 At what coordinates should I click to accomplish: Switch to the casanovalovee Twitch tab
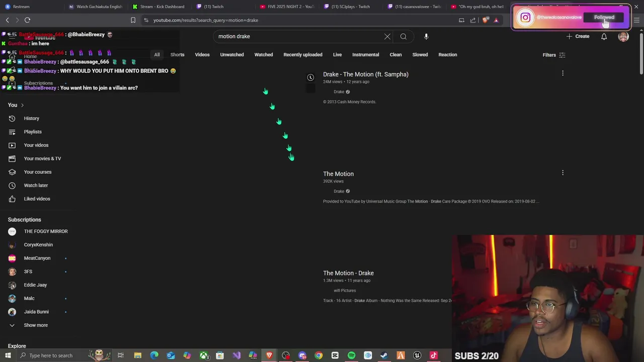(x=415, y=7)
